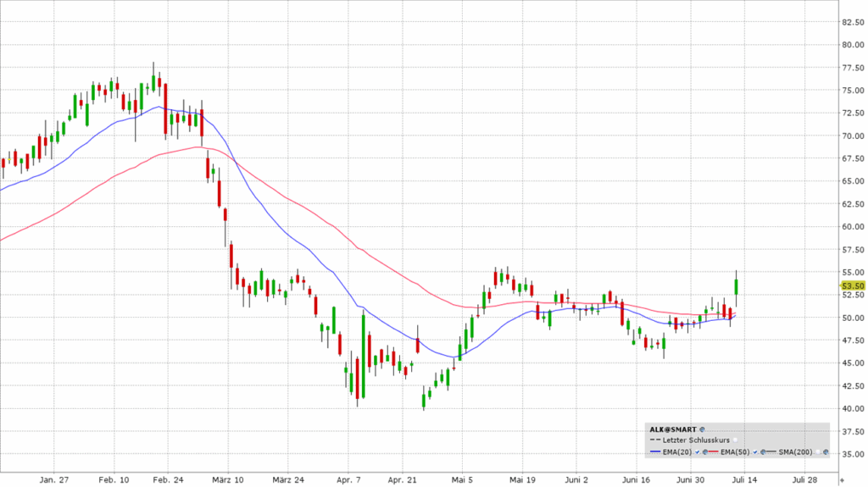Click the 82.50 price axis label
The width and height of the screenshot is (868, 487).
click(x=853, y=22)
